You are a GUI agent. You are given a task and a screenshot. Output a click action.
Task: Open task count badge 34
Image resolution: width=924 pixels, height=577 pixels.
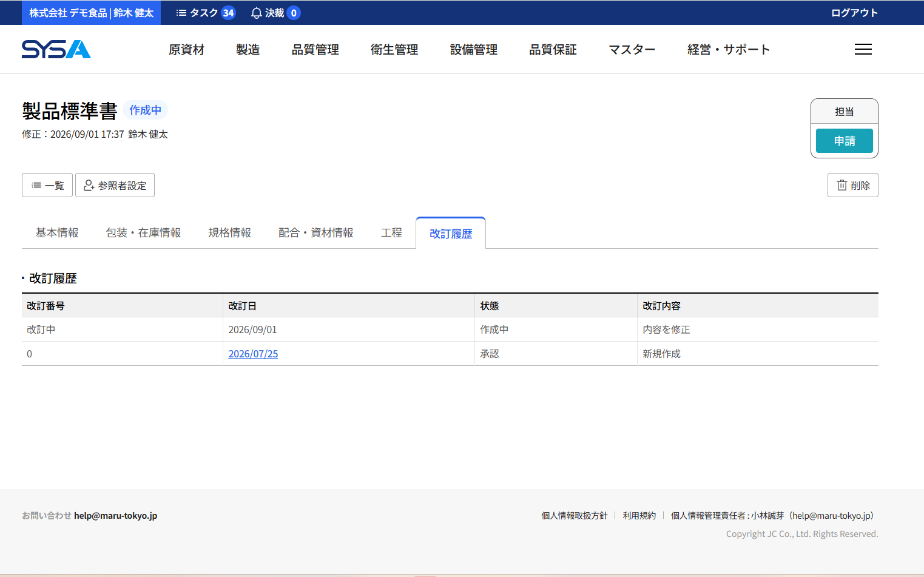point(228,13)
